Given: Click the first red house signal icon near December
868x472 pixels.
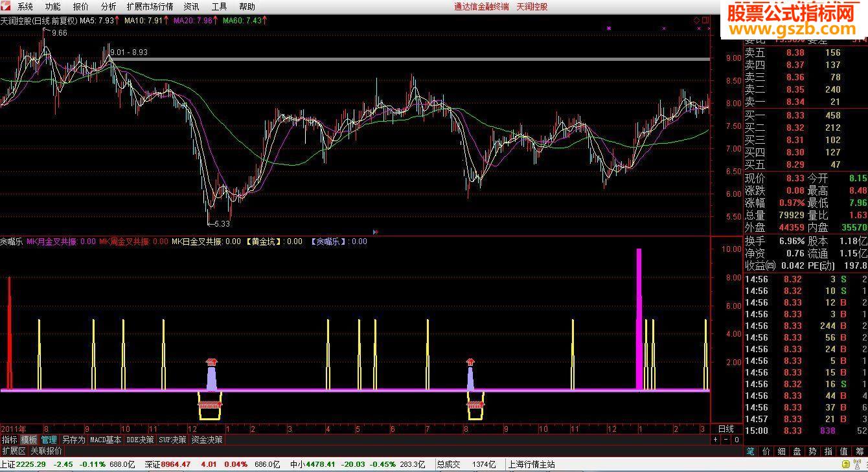Looking at the screenshot, I should click(212, 361).
